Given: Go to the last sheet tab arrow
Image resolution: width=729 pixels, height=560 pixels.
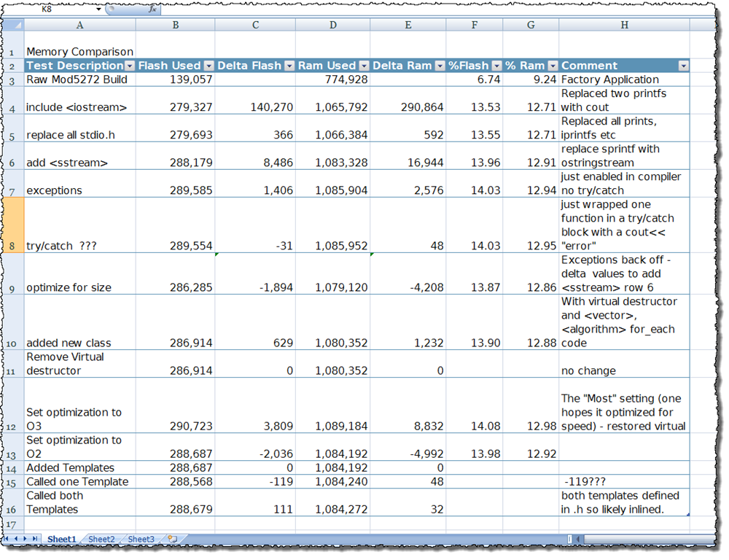Looking at the screenshot, I should (34, 539).
